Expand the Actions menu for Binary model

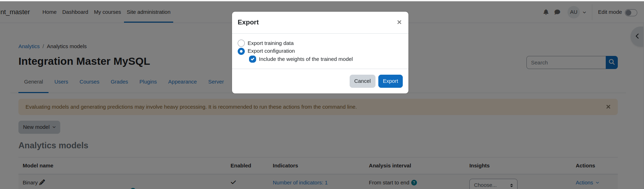(587, 183)
